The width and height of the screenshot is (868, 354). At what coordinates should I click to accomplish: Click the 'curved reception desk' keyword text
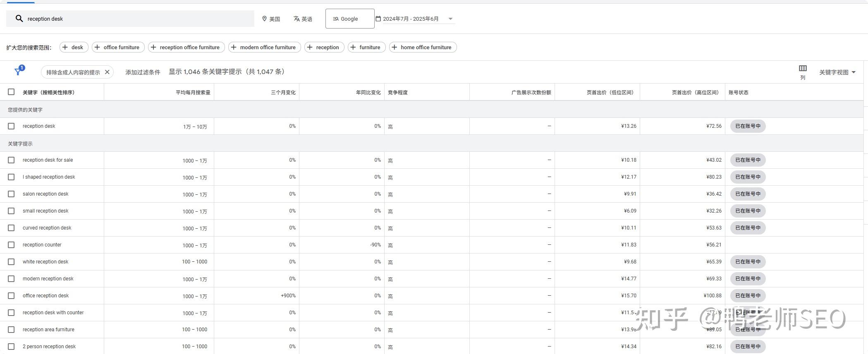coord(47,228)
